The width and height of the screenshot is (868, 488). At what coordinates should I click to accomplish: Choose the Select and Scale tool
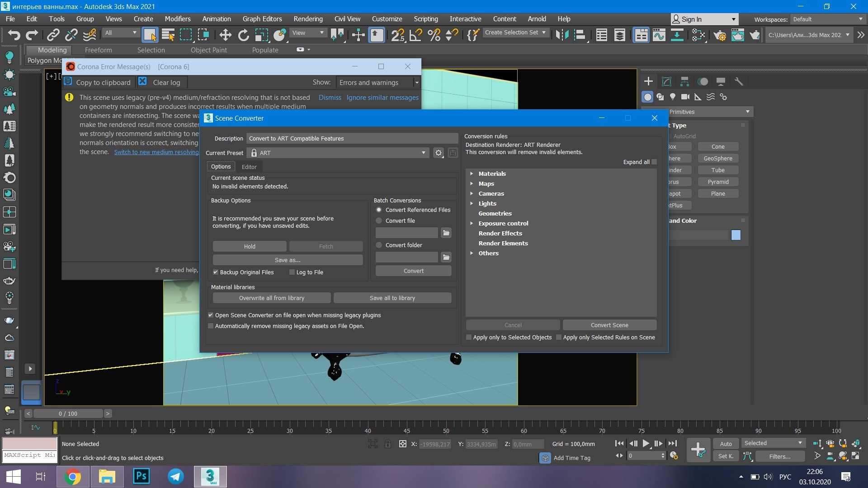(x=262, y=35)
